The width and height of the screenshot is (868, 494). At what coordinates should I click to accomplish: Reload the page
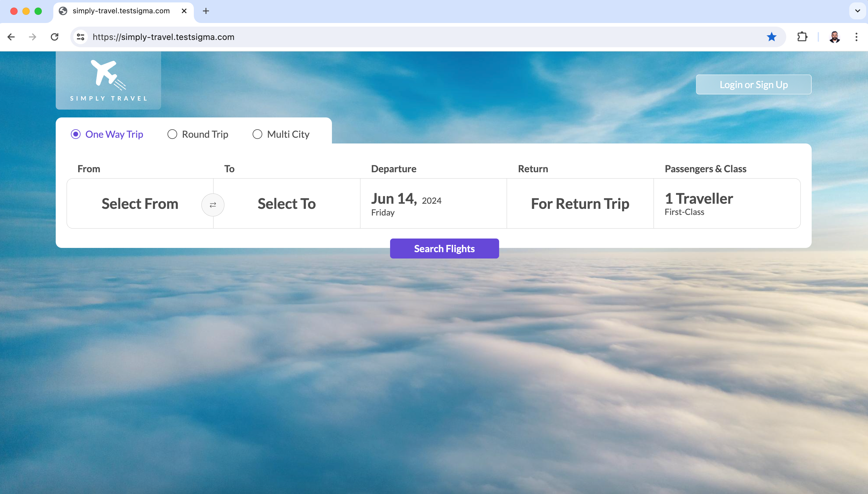pyautogui.click(x=55, y=37)
